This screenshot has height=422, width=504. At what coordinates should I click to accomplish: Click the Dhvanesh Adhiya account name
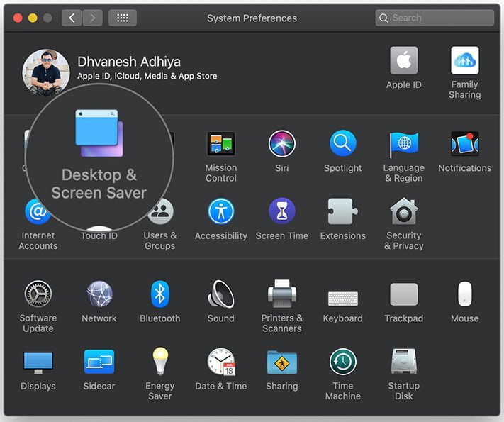coord(129,62)
